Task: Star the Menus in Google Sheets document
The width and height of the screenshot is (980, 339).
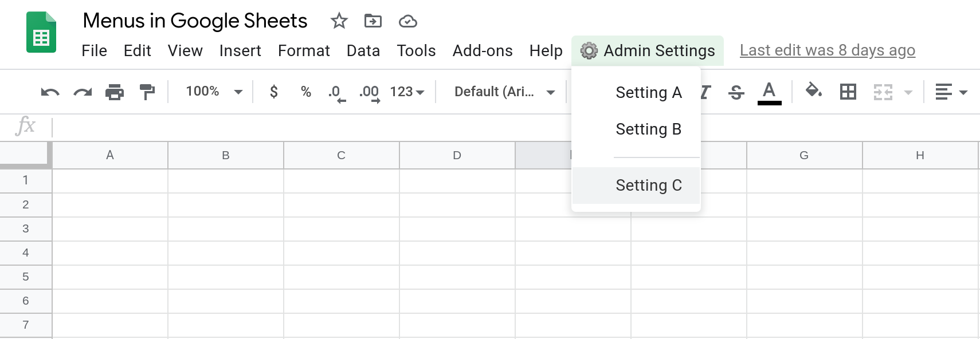Action: [x=339, y=21]
